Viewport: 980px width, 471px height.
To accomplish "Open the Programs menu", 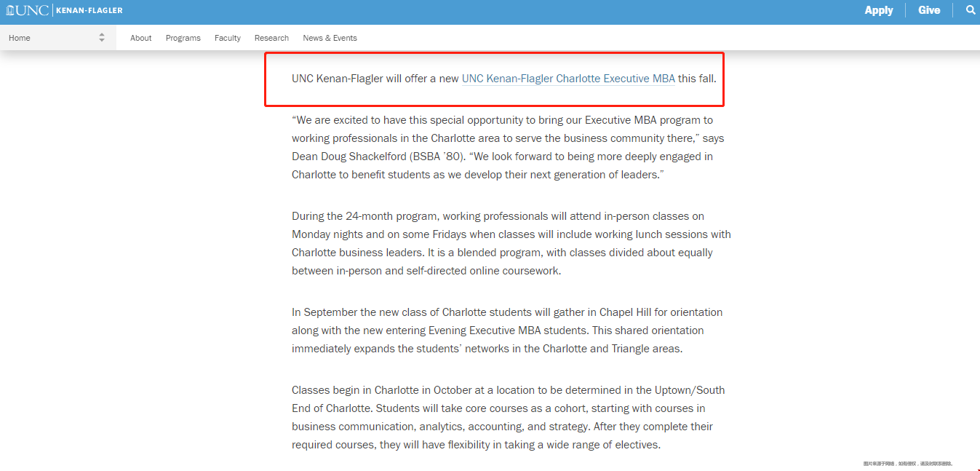I will click(183, 38).
